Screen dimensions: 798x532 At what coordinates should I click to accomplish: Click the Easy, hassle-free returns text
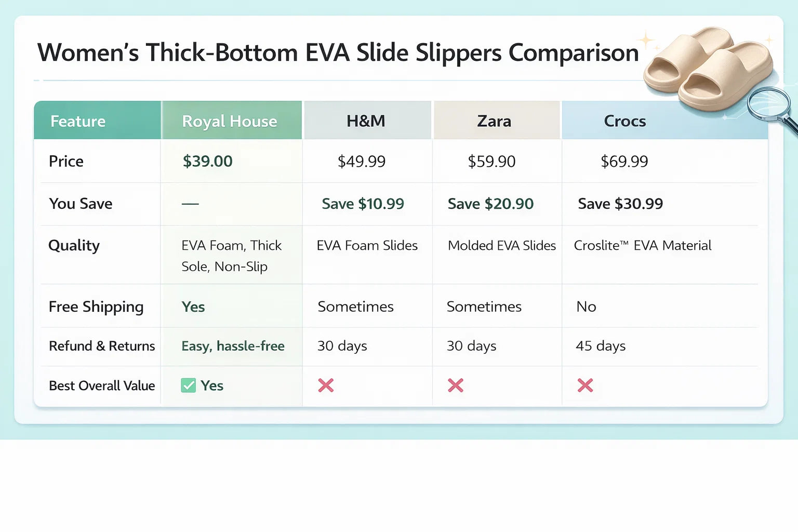[x=233, y=346]
